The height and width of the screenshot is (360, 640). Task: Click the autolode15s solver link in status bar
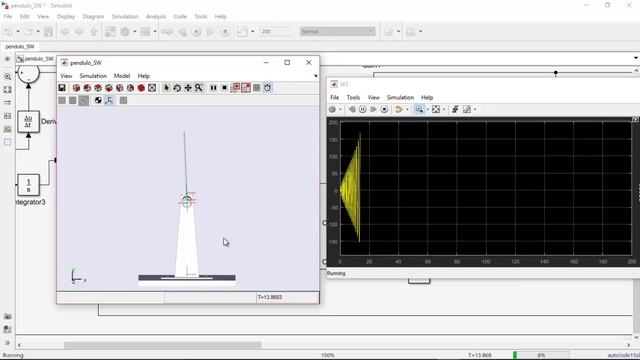(623, 355)
